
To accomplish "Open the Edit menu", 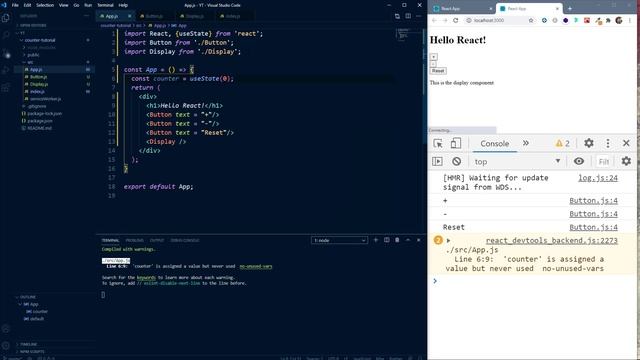I will pos(27,5).
